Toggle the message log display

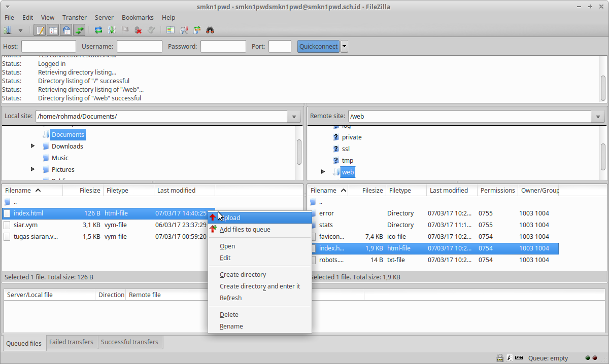coord(40,30)
